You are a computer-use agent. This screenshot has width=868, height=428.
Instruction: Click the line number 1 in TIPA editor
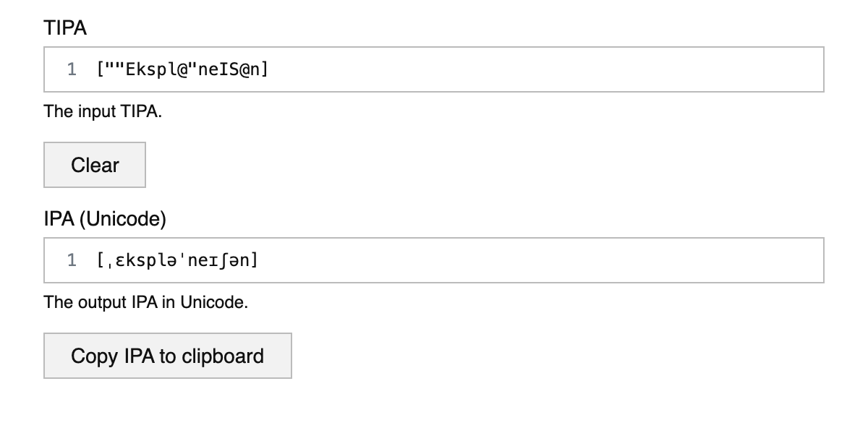(71, 69)
